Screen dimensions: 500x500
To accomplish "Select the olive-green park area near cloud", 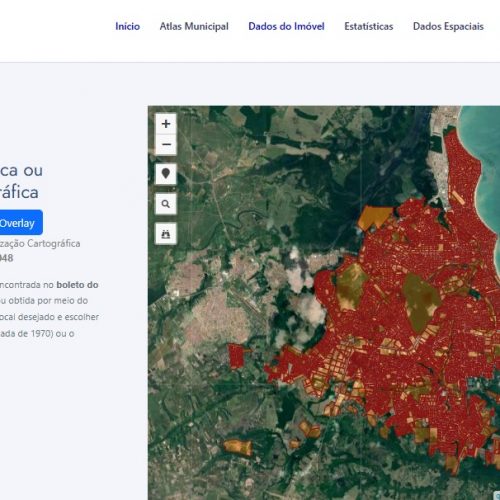I will (x=351, y=287).
